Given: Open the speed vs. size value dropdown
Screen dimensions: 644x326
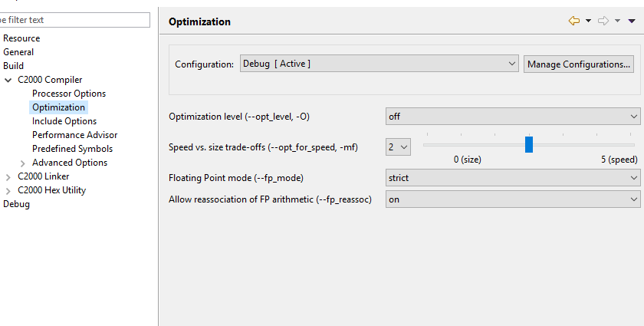Looking at the screenshot, I should (398, 146).
